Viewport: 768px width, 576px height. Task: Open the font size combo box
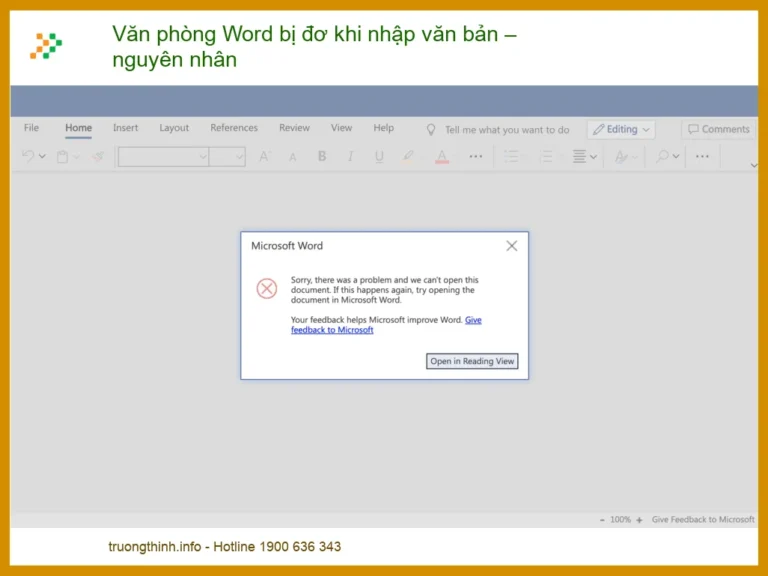[227, 157]
